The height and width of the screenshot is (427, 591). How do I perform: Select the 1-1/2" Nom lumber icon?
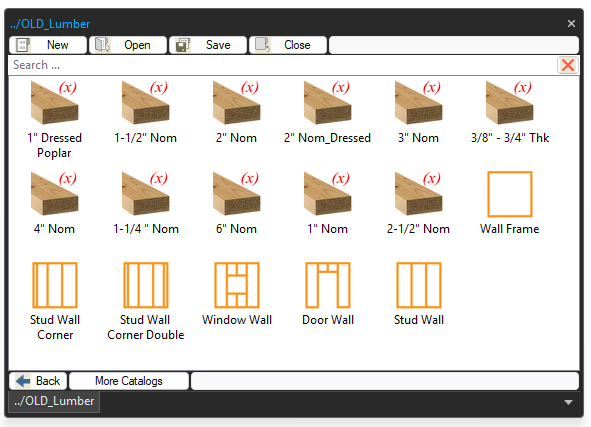(x=145, y=103)
